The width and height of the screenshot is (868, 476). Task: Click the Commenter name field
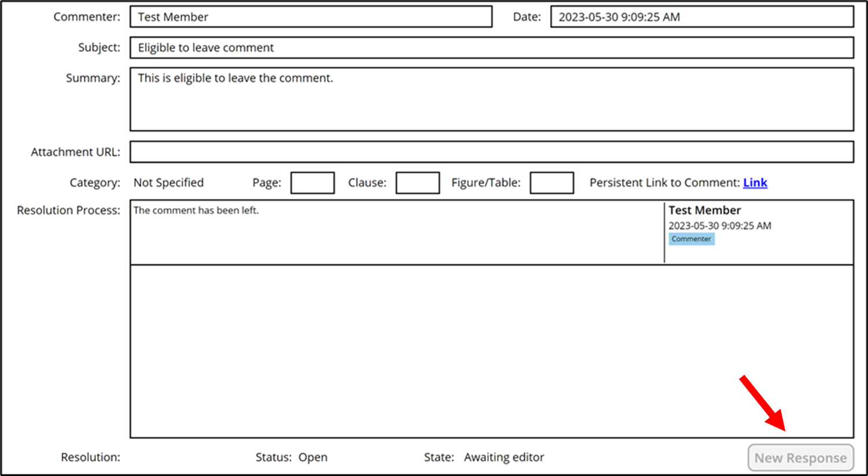(311, 17)
